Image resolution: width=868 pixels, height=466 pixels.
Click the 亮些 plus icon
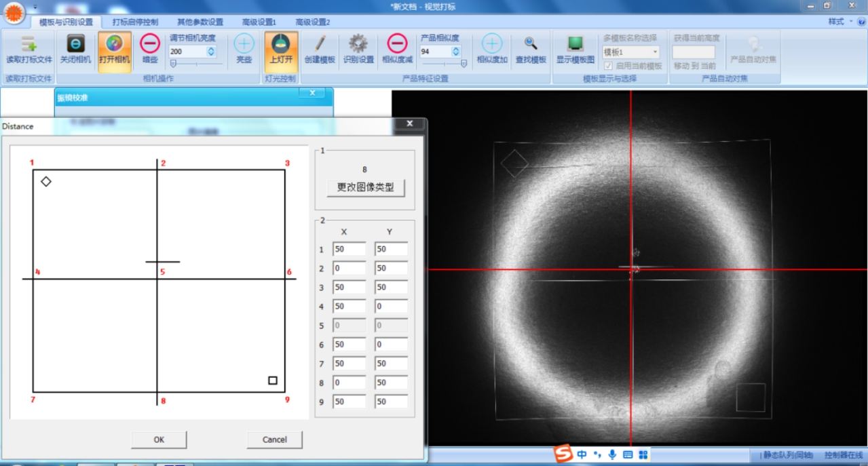pos(244,45)
